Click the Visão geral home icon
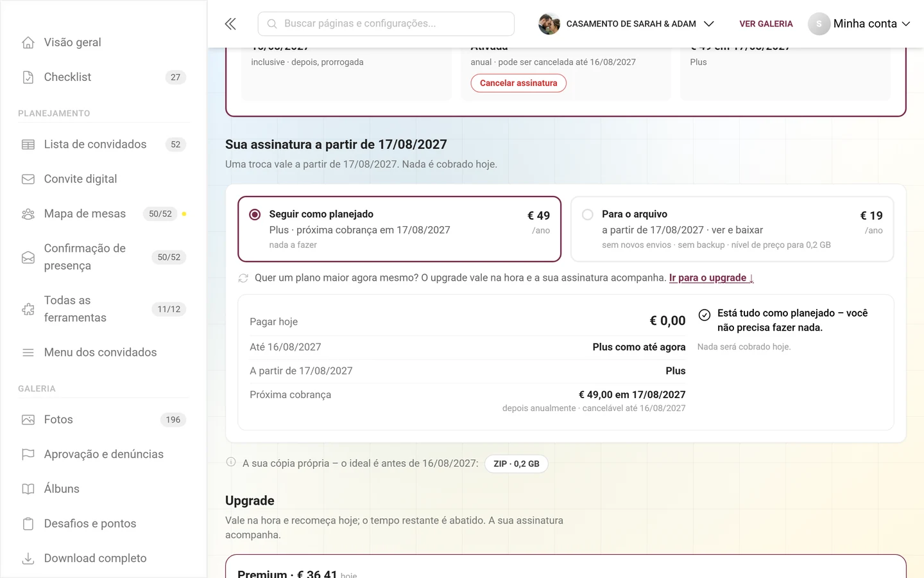Screen dimensions: 924x578 coord(28,42)
